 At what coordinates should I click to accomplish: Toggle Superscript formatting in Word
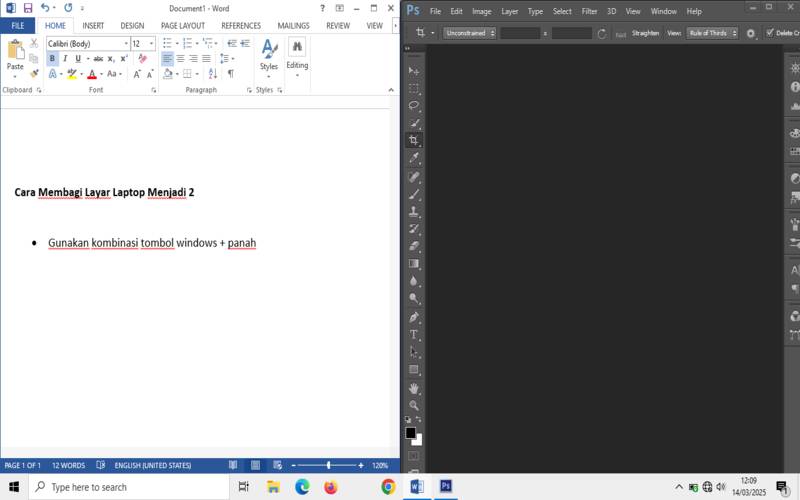tap(124, 59)
